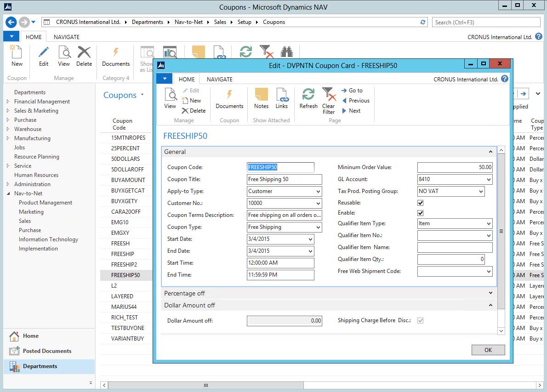
Task: Collapse the General section of the coupon
Action: point(490,152)
